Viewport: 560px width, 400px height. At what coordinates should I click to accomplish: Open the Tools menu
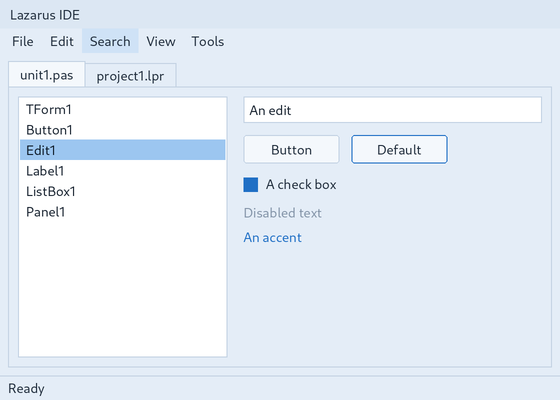208,41
